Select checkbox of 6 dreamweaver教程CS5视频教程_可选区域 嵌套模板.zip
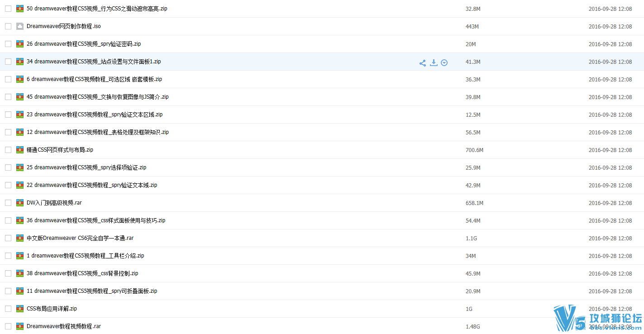 (8, 79)
